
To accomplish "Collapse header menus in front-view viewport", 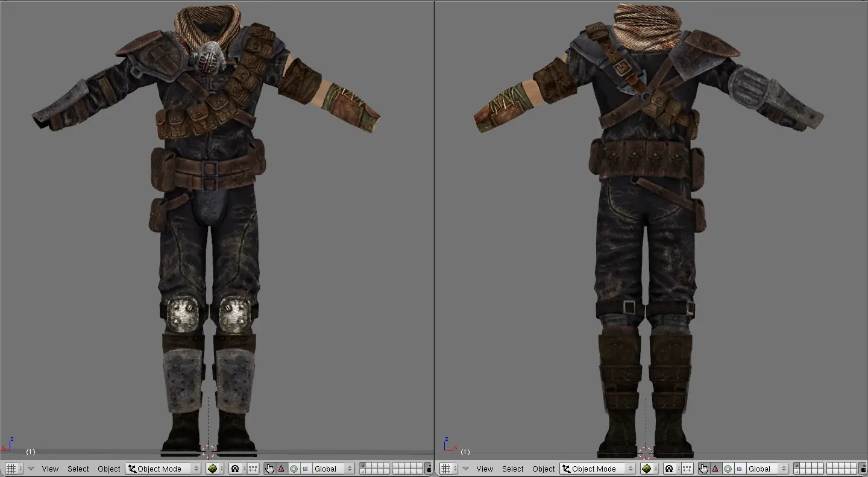I will point(31,469).
